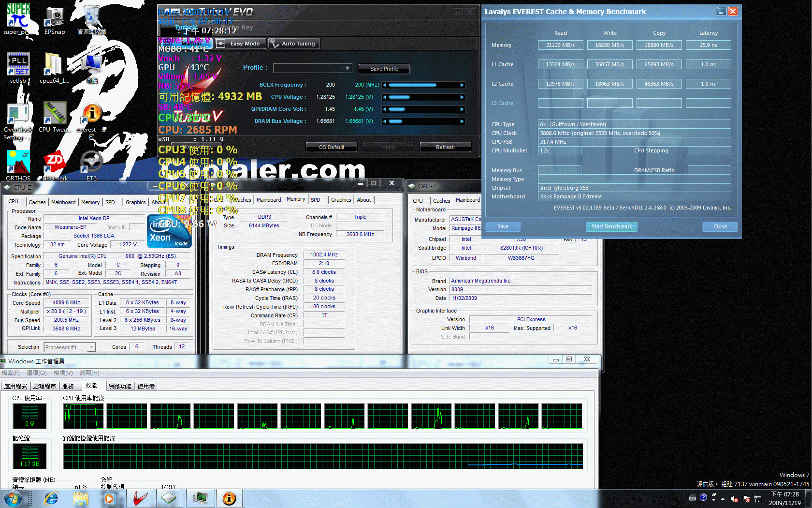Screen dimensions: 812x508
Task: Open the Graphics tab in left CPU-Z
Action: [x=135, y=202]
